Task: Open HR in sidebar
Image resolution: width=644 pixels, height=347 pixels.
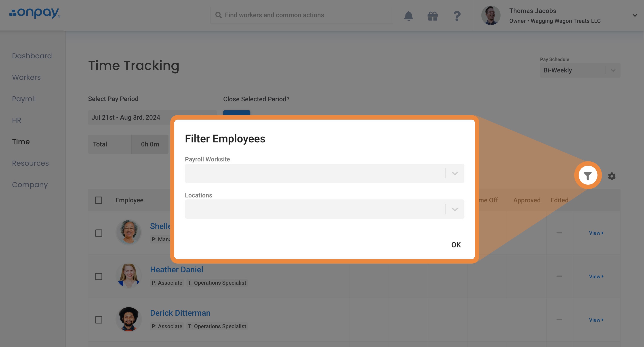Action: pos(17,120)
